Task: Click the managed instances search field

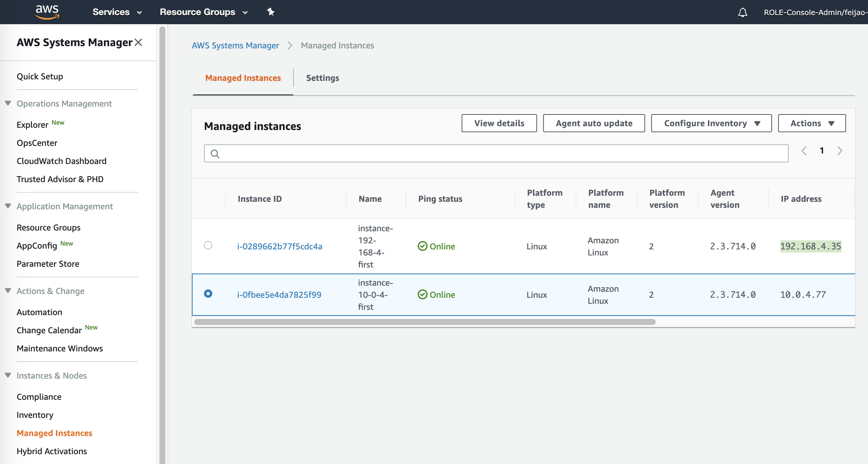Action: pos(496,153)
